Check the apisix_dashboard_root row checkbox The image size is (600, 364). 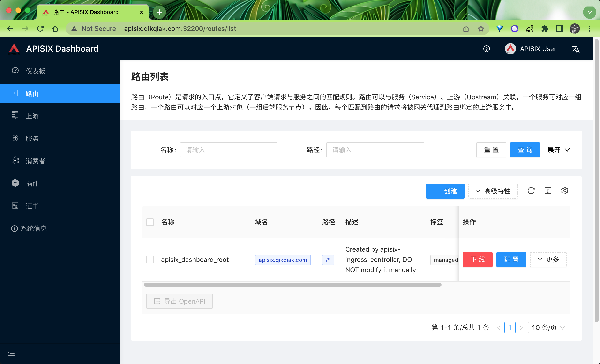point(150,259)
